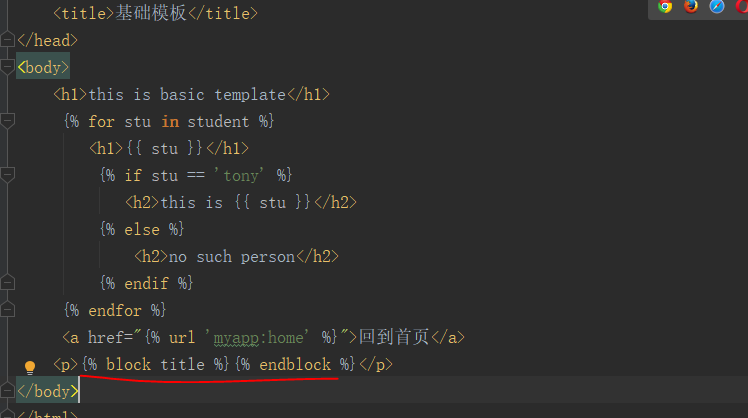The image size is (748, 418).
Task: Open preview in Safari browser icon
Action: [717, 6]
